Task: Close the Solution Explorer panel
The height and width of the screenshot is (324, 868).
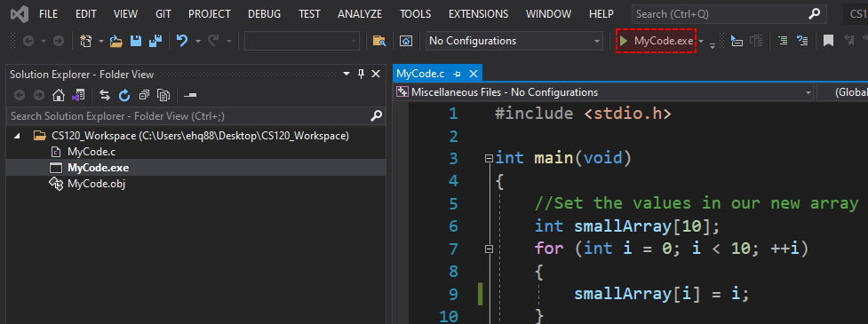Action: pyautogui.click(x=376, y=74)
